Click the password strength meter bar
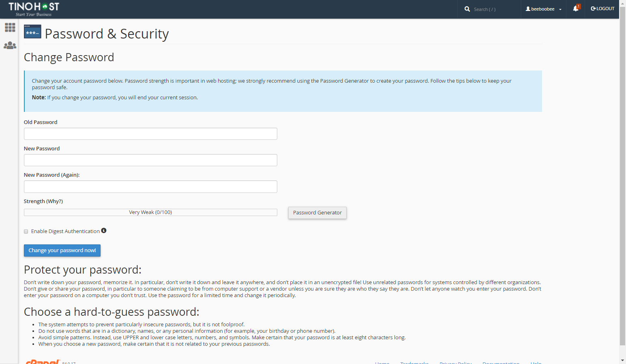The image size is (626, 364). pyautogui.click(x=150, y=212)
